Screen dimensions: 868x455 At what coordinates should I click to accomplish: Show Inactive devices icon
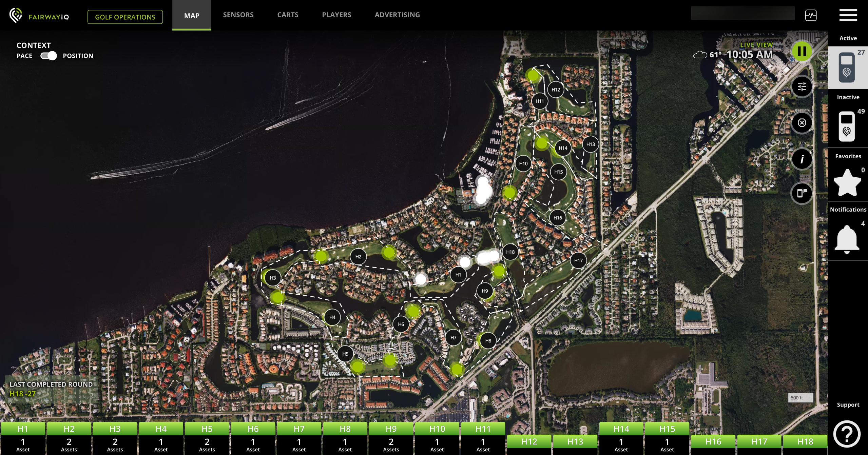(x=847, y=126)
